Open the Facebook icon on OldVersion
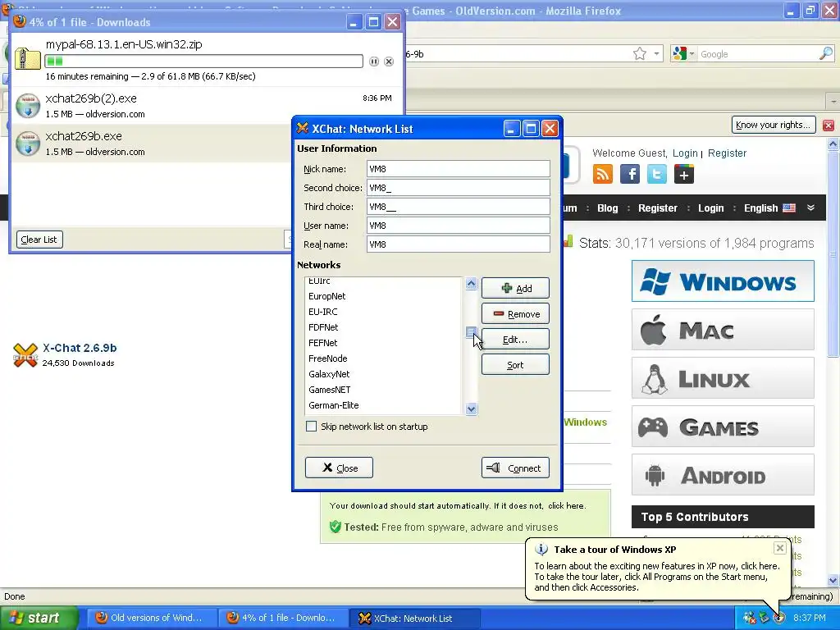840x630 pixels. coord(630,174)
